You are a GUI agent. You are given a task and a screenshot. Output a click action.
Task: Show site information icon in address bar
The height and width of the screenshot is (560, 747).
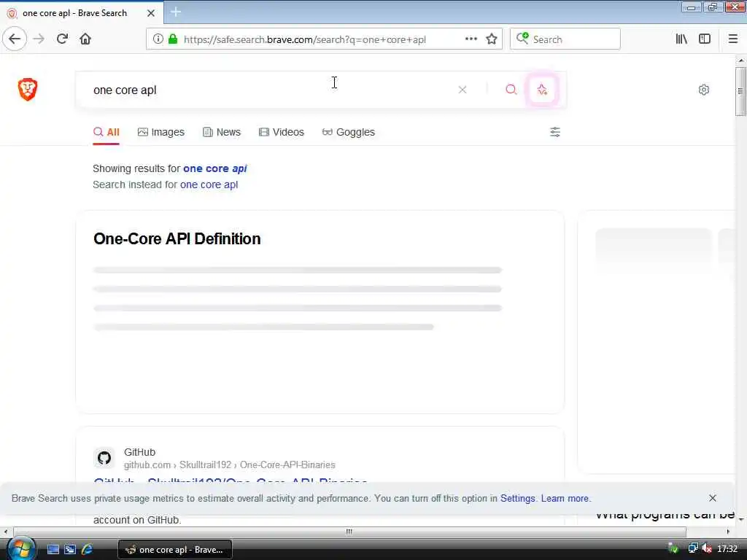click(x=158, y=39)
